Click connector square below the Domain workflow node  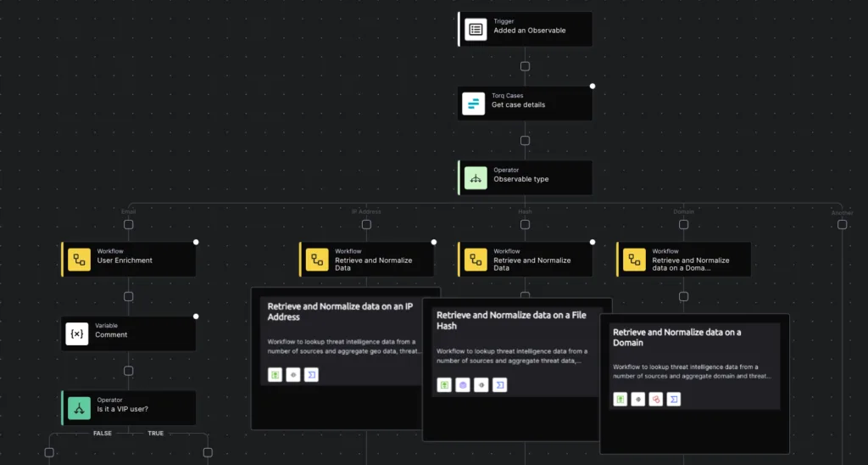[x=684, y=296]
